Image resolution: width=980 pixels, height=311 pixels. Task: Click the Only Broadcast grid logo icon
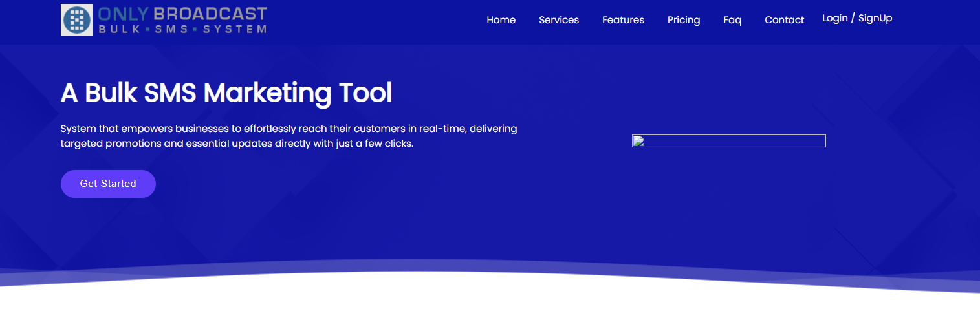click(77, 20)
